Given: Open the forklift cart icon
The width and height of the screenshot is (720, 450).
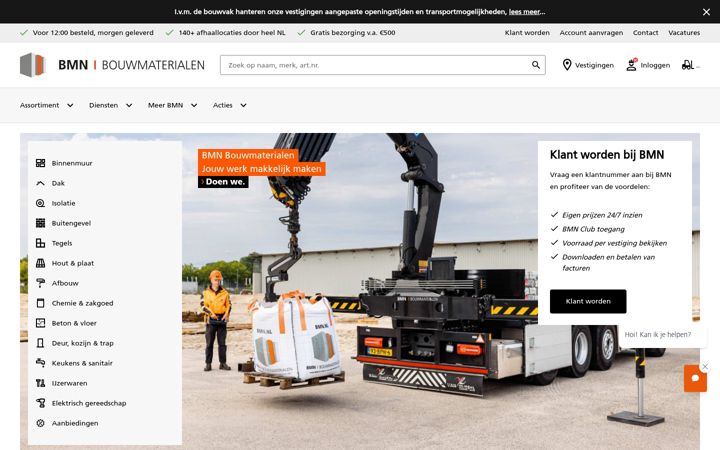Looking at the screenshot, I should (x=687, y=65).
